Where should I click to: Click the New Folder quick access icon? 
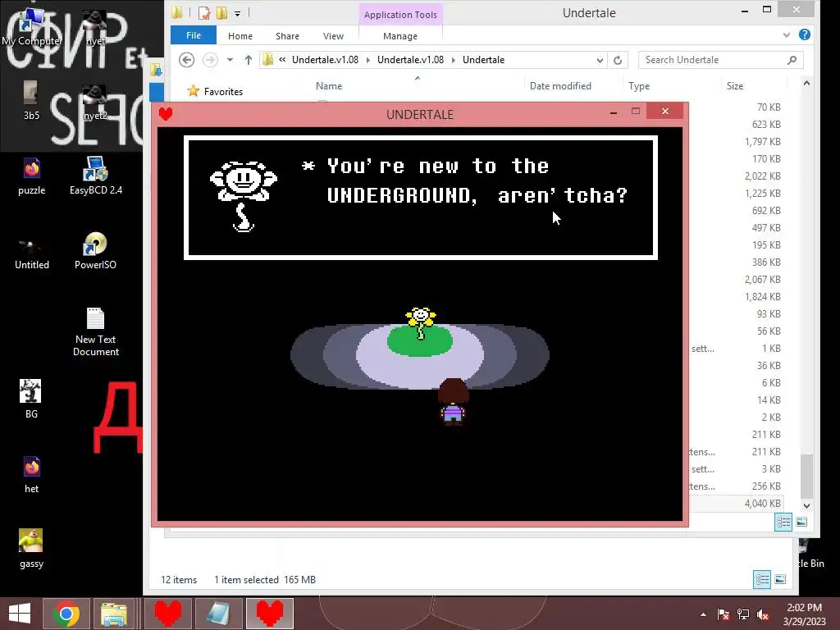[x=221, y=13]
